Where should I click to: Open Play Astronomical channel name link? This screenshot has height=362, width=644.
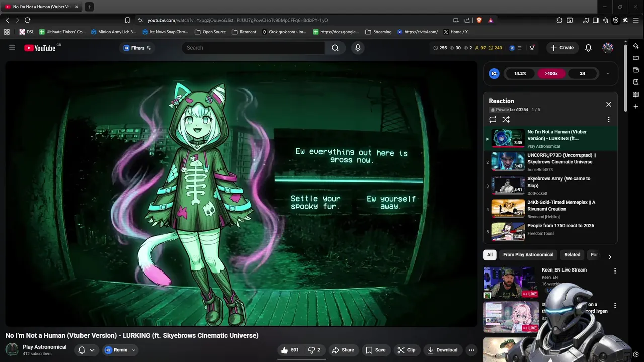(x=44, y=347)
